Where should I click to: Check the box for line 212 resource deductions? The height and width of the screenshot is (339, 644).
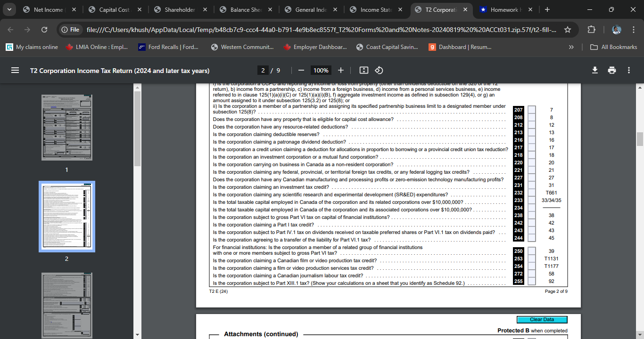(x=531, y=125)
